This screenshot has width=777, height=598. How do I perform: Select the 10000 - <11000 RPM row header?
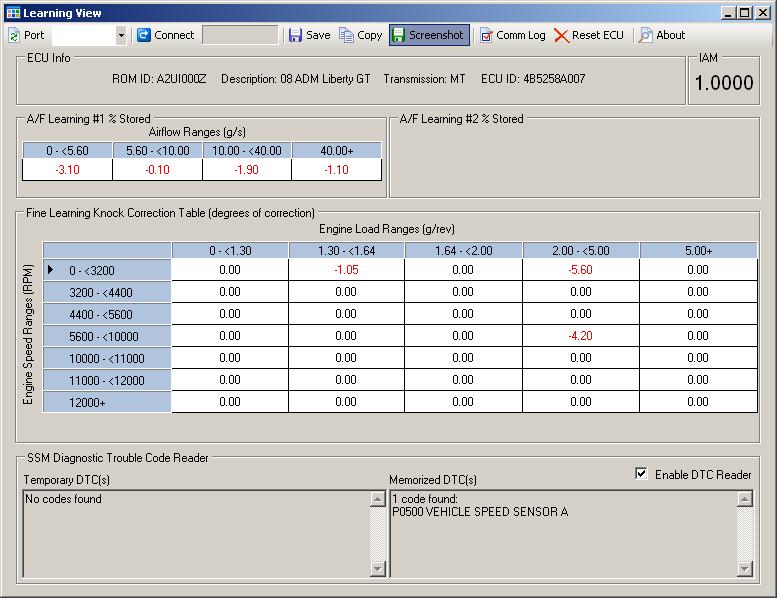(107, 358)
